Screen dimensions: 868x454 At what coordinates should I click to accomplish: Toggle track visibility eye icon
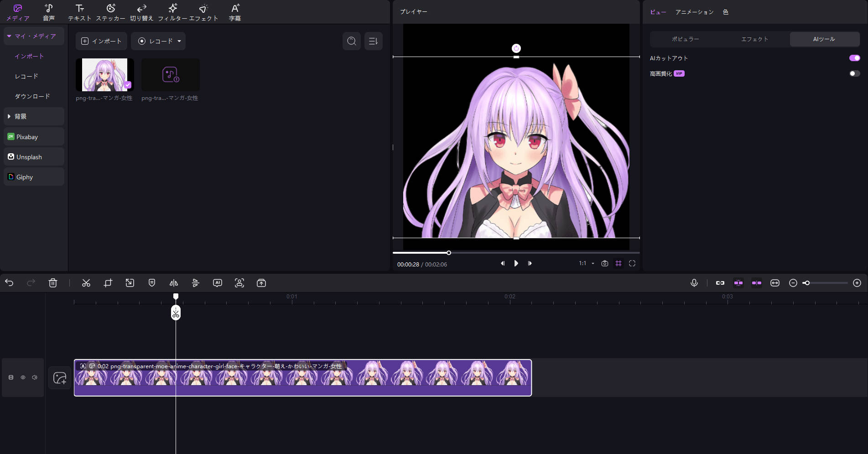[x=23, y=377]
